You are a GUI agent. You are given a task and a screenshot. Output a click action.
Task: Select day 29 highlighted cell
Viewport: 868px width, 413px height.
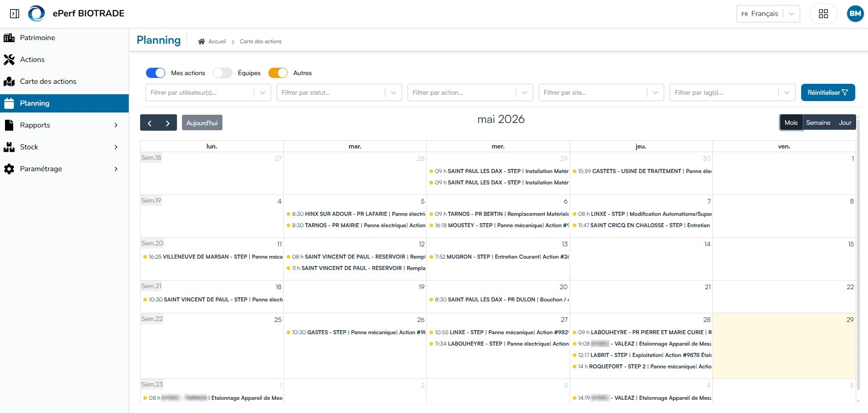[x=784, y=346]
